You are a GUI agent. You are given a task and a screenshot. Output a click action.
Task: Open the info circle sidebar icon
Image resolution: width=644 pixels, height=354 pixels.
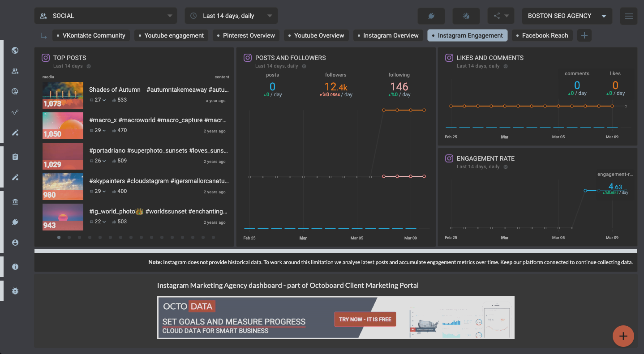pyautogui.click(x=15, y=267)
